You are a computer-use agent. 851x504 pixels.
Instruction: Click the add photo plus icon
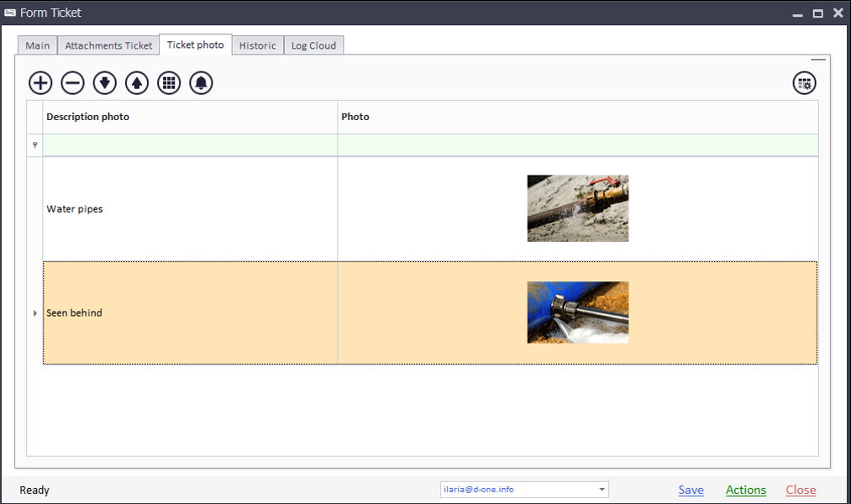click(x=40, y=83)
